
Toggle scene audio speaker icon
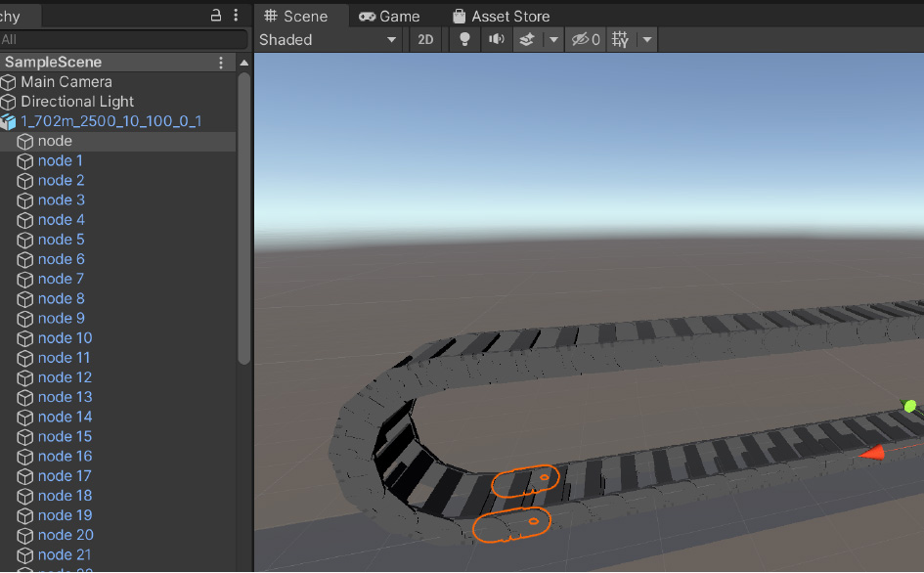coord(496,39)
